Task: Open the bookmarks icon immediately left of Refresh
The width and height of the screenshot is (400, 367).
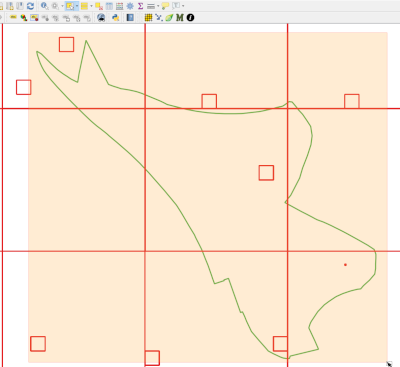Action: coord(20,6)
